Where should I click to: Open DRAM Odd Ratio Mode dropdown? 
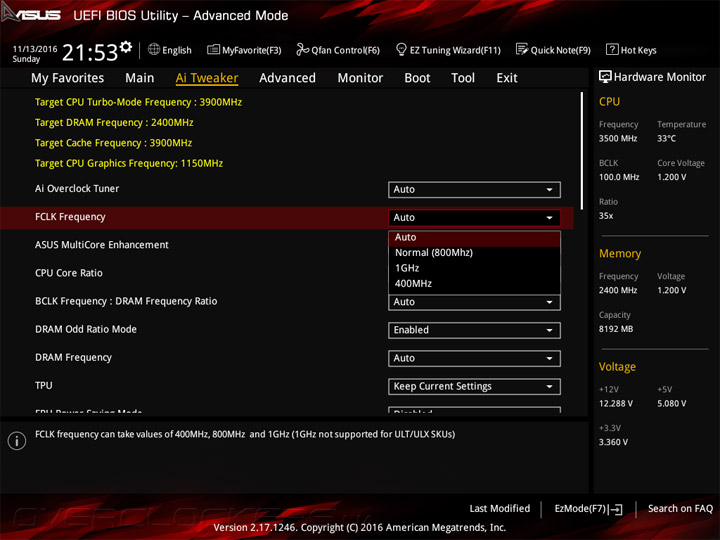tap(474, 330)
